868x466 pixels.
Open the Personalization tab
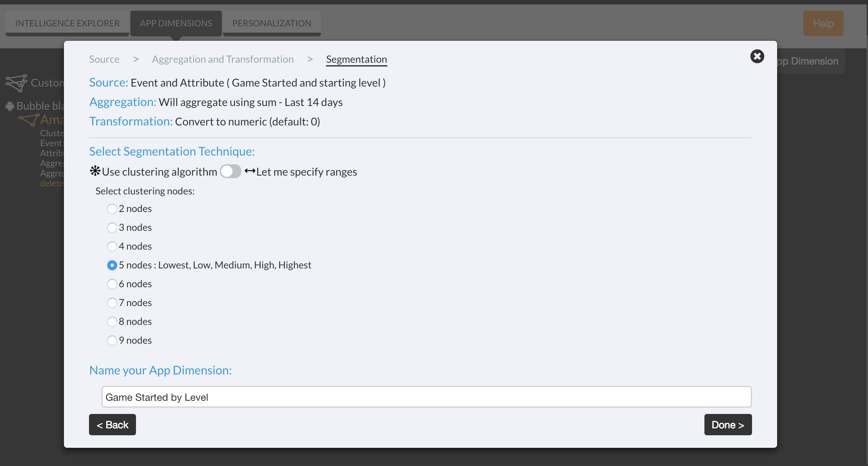[272, 23]
